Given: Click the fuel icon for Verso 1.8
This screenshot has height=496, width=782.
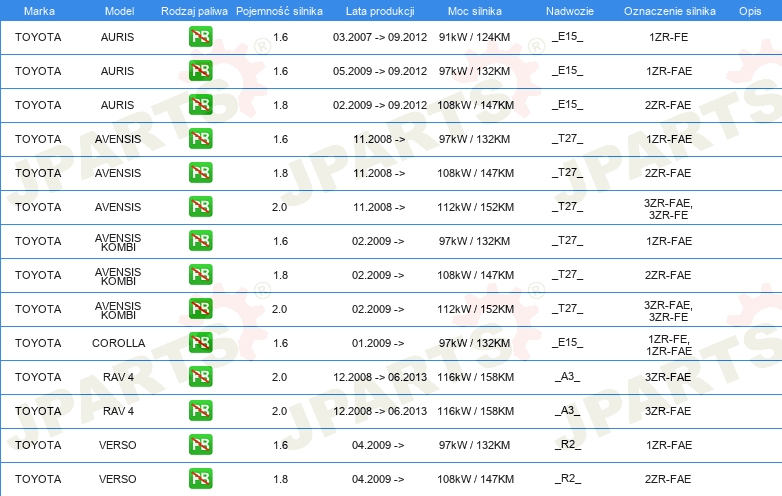Looking at the screenshot, I should [x=200, y=479].
